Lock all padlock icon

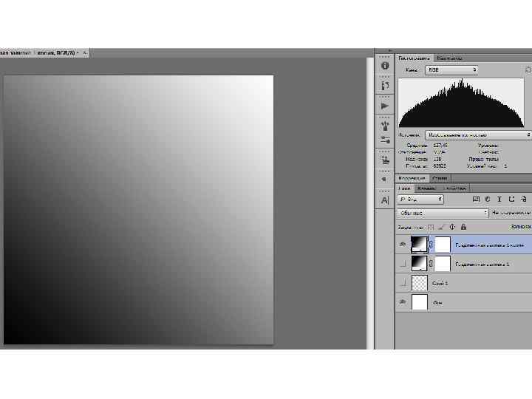pyautogui.click(x=463, y=227)
